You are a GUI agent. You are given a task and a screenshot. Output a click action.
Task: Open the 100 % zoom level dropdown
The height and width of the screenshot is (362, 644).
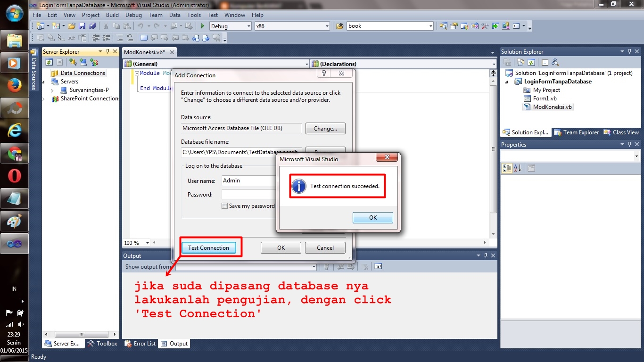pyautogui.click(x=147, y=243)
